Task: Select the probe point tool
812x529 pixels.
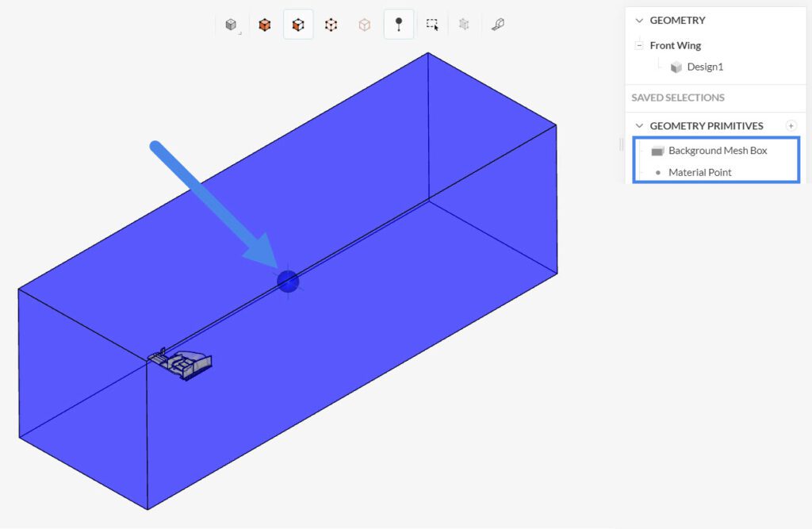Action: click(398, 24)
